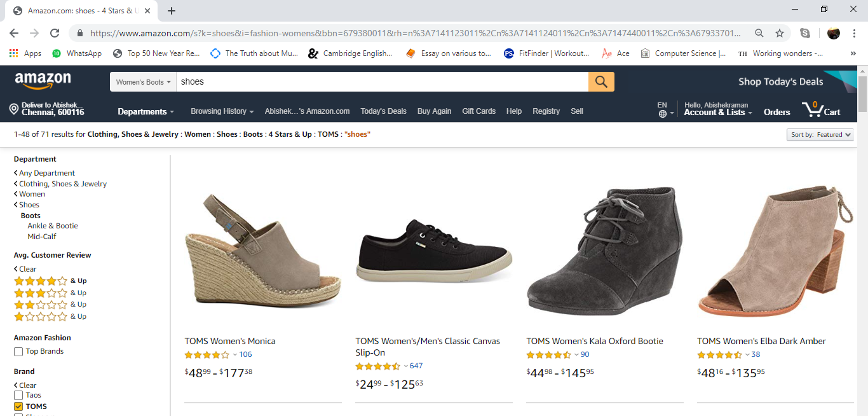Viewport: 868px width, 416px height.
Task: Open the Sort by Featured dropdown
Action: [820, 135]
